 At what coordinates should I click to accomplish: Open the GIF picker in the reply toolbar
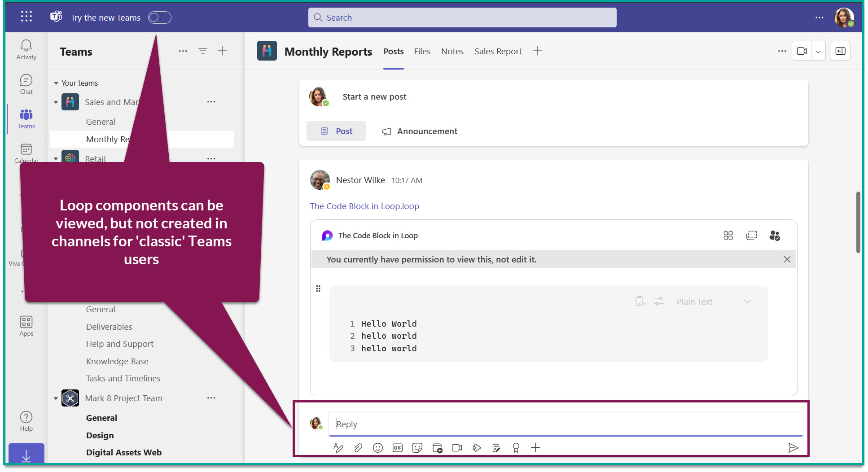coord(397,447)
